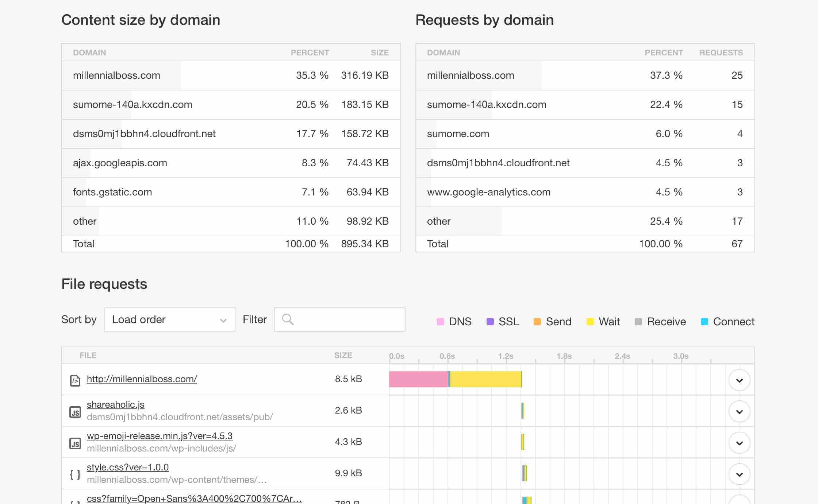Open the Sort by Load order dropdown
818x504 pixels.
170,319
